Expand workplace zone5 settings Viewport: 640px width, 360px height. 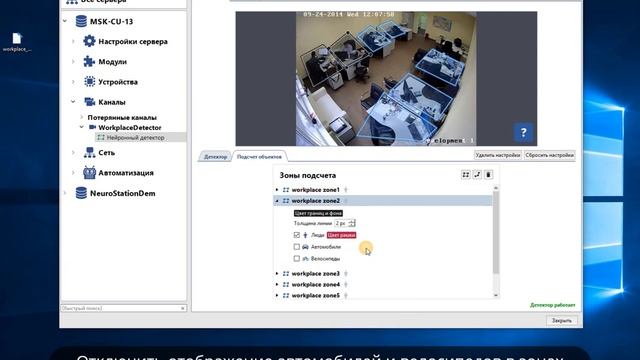coord(277,296)
